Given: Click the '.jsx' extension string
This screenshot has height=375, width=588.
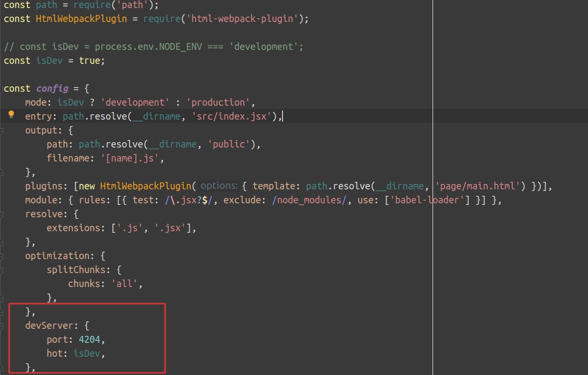Looking at the screenshot, I should point(170,228).
